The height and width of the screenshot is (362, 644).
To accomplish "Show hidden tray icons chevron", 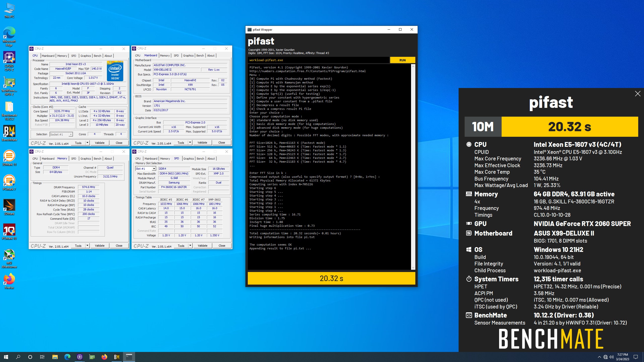I will pos(599,357).
